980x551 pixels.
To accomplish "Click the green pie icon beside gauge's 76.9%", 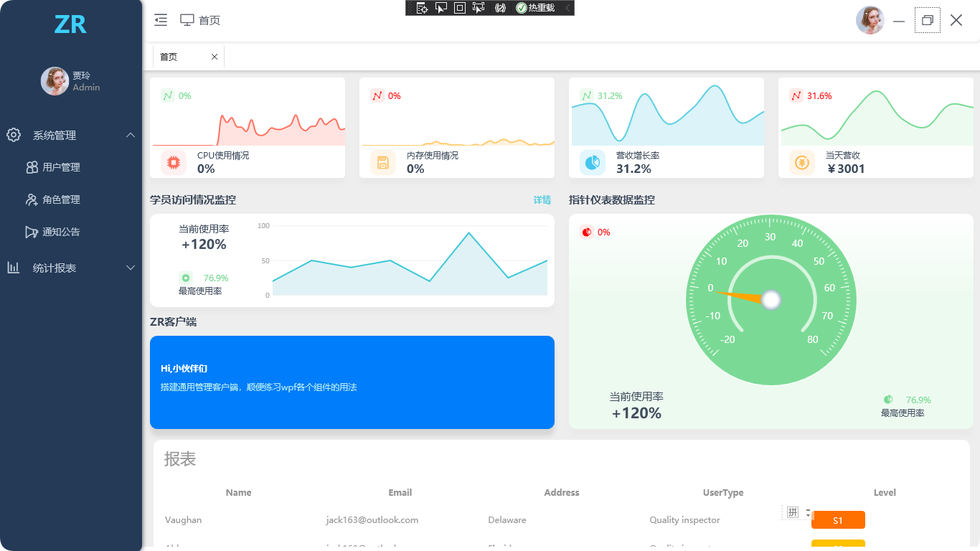I will tap(888, 400).
